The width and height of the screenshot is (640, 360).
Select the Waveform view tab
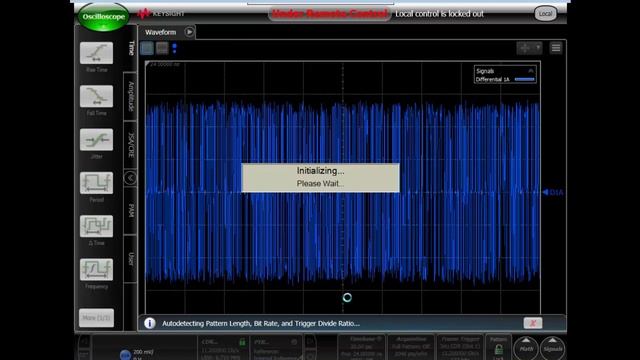[x=160, y=32]
